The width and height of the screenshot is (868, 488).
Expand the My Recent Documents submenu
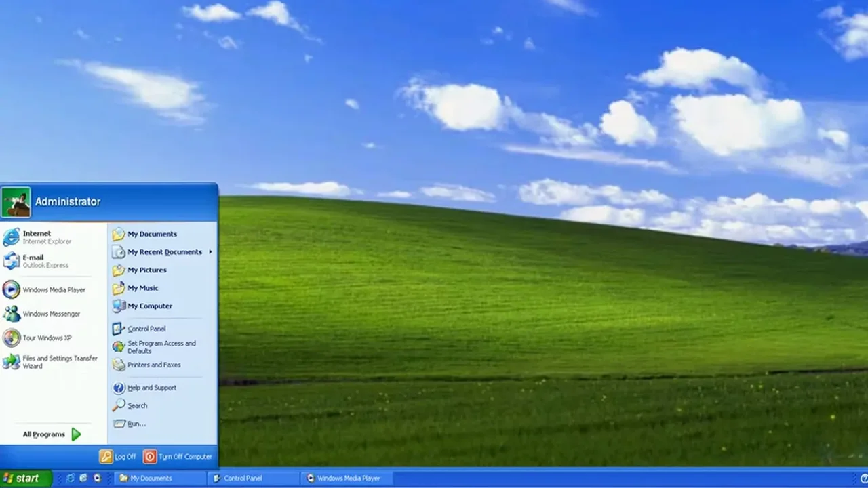(x=163, y=252)
